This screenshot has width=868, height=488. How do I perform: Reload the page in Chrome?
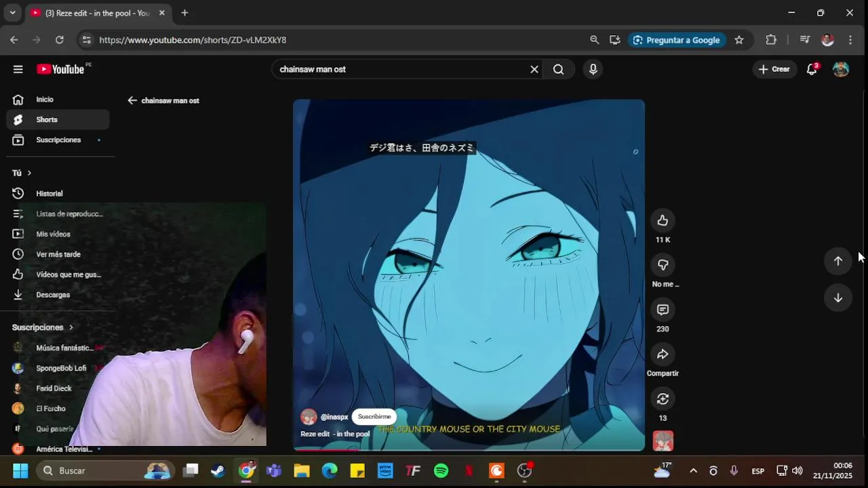(x=60, y=40)
